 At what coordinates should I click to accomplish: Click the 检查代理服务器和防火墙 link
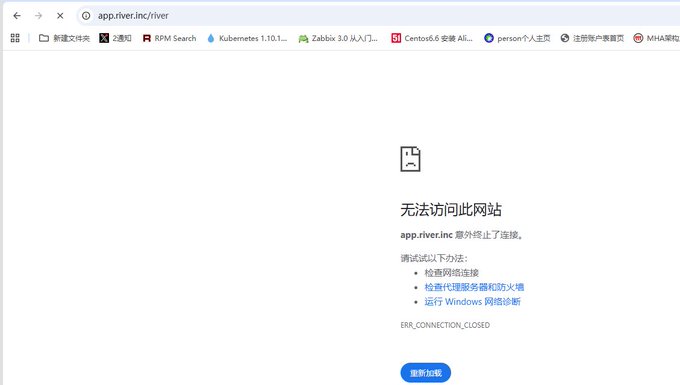pos(474,287)
